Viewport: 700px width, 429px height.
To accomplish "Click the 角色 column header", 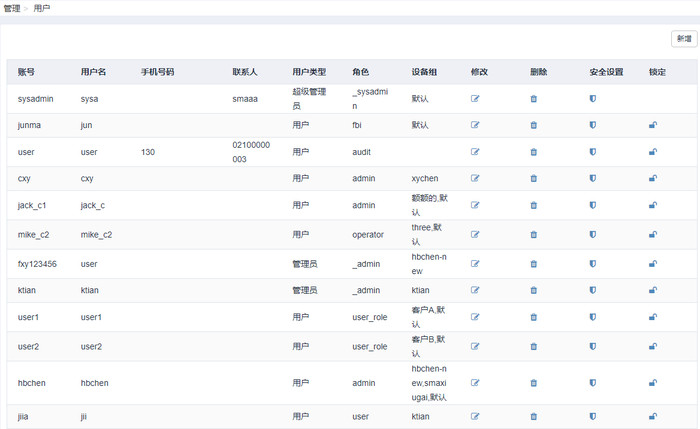I will 361,73.
